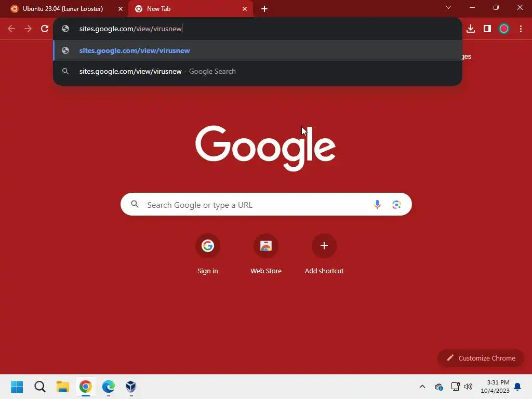Switch to Ubuntu 23.04 (Lunar Lobster) tab
This screenshot has height=399, width=532.
[63, 9]
